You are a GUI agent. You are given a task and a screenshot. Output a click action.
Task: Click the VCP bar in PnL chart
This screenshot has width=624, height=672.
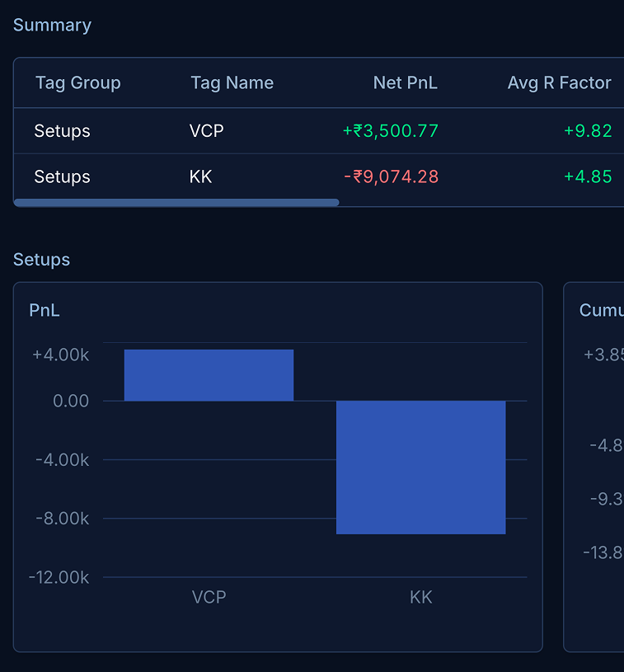point(209,375)
